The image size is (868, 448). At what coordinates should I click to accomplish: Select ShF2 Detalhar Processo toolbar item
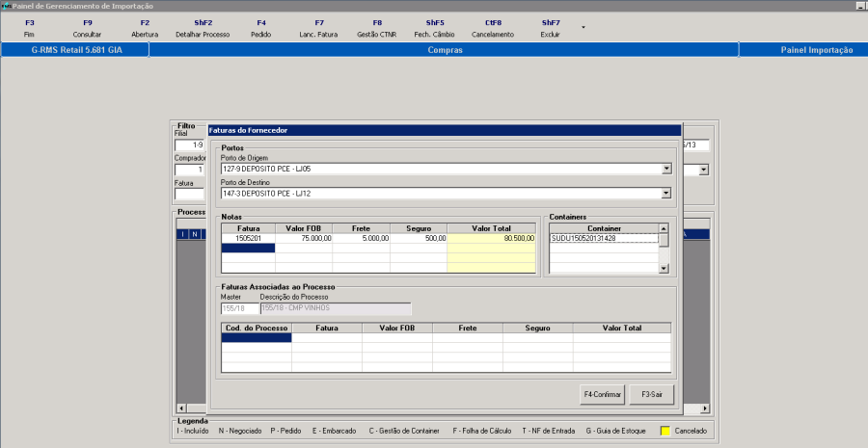click(203, 28)
